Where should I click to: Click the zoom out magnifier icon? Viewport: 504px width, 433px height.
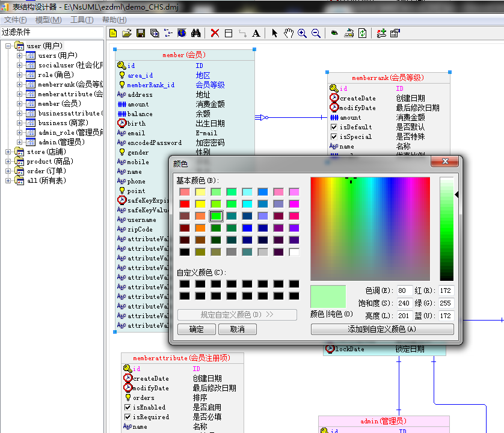click(316, 33)
